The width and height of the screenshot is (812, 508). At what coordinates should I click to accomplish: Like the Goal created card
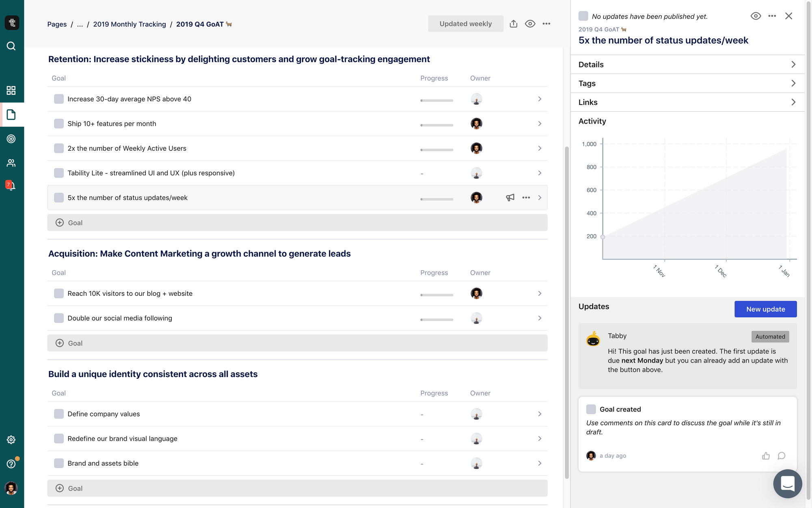766,456
